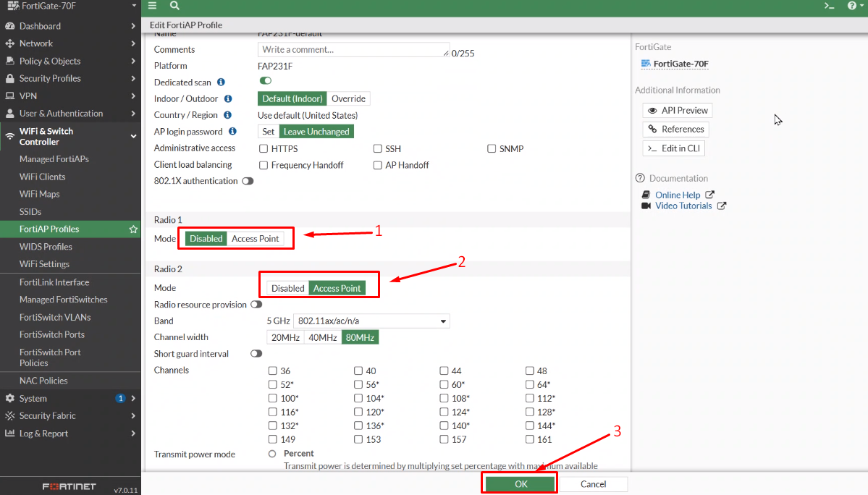
Task: Select the Percent transmit power radio
Action: click(x=271, y=454)
